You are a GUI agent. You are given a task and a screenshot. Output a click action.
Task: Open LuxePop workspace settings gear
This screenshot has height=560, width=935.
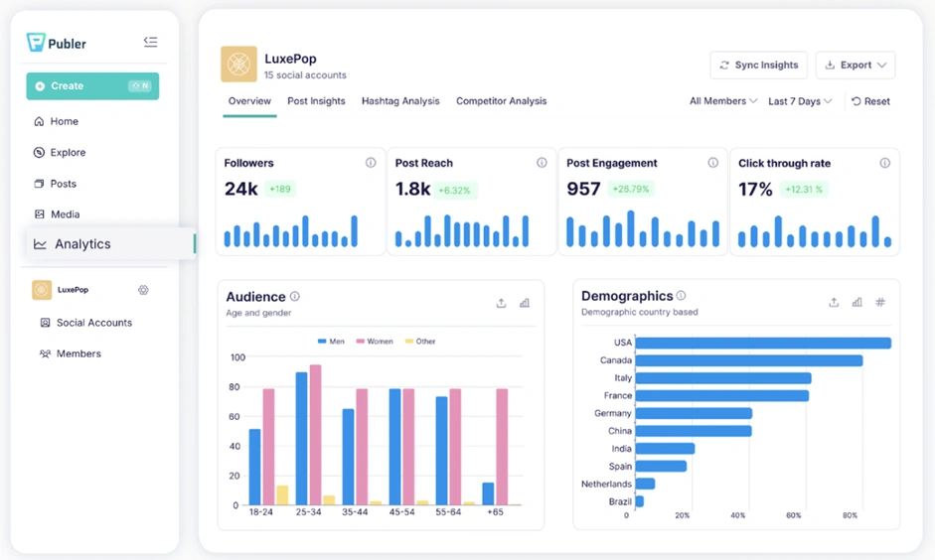(x=143, y=290)
